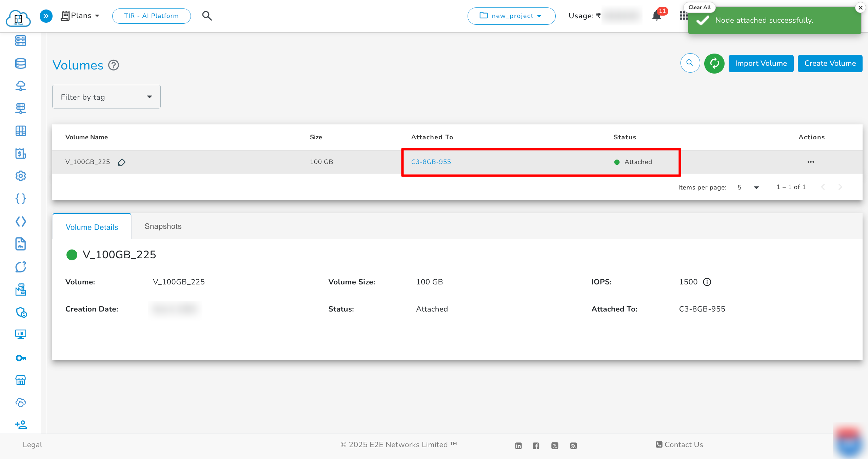Viewport: 868px width, 459px height.
Task: Switch to the Snapshots tab
Action: coord(163,226)
